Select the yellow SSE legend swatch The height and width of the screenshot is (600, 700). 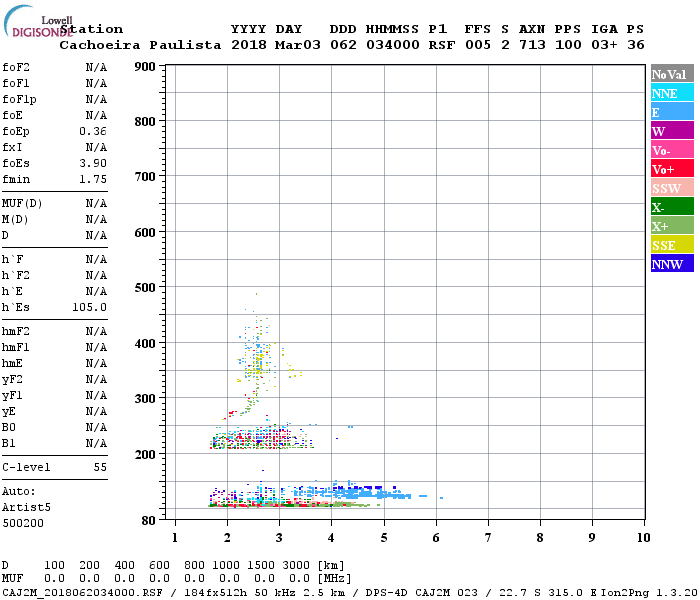pos(672,245)
